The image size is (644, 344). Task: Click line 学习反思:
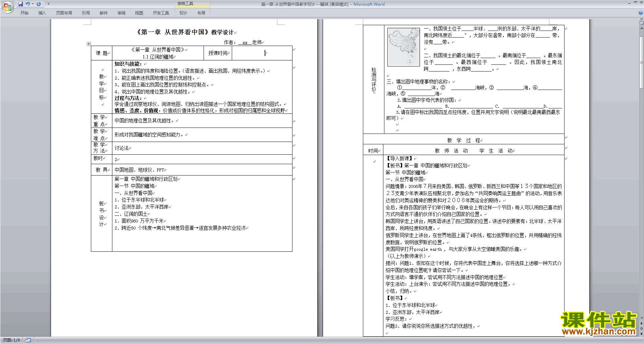coord(396,319)
